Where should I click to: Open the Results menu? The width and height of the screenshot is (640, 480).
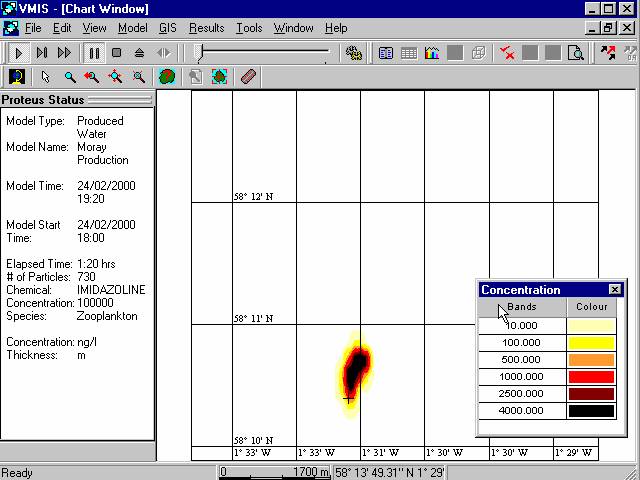207,28
